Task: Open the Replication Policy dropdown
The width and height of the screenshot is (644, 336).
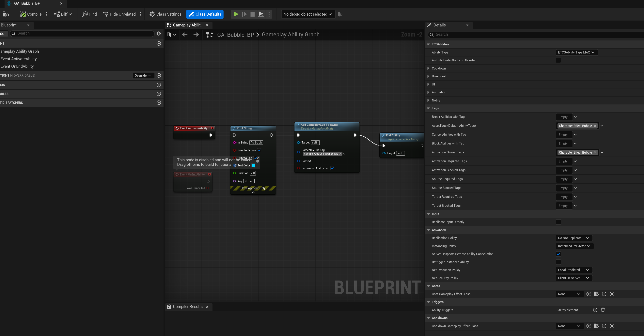Action: 574,238
